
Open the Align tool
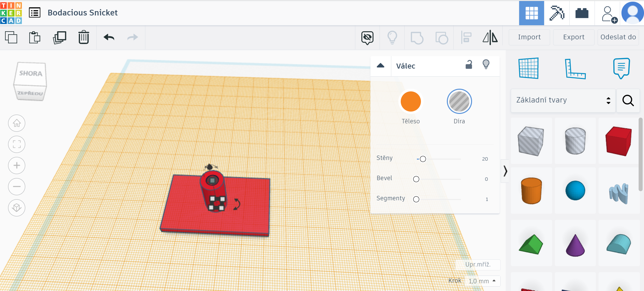coord(466,38)
